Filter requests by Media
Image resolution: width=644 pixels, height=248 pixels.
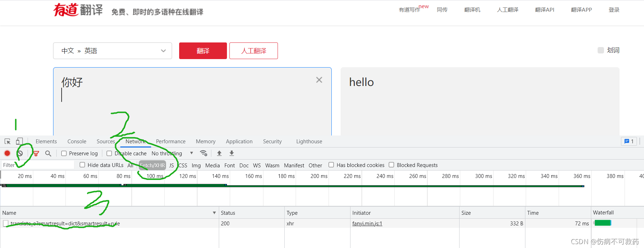212,165
